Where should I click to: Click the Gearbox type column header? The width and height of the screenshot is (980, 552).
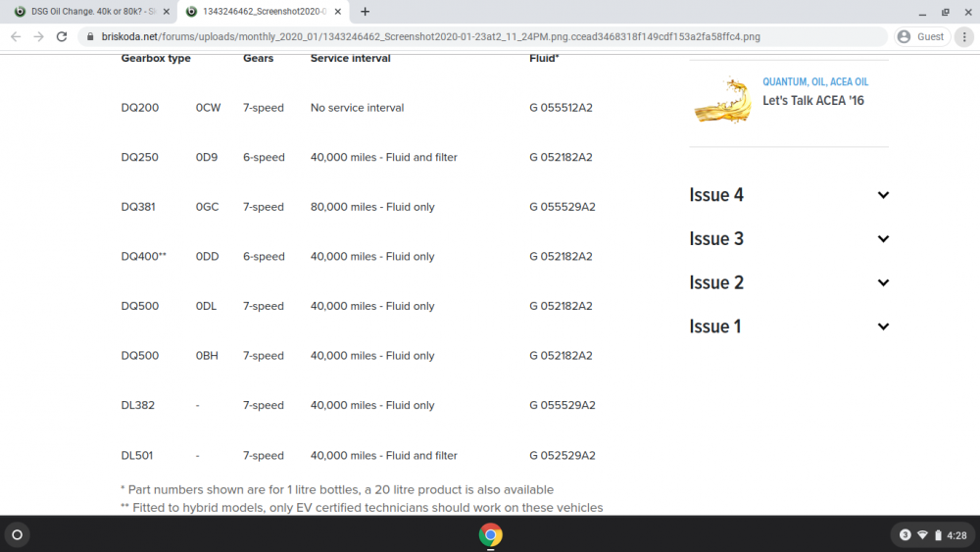click(x=156, y=58)
